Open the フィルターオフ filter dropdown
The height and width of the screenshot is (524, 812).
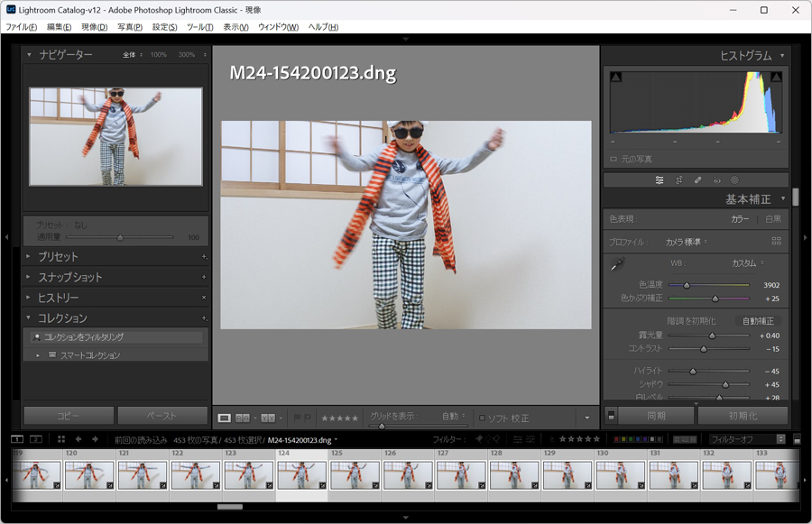[x=742, y=439]
